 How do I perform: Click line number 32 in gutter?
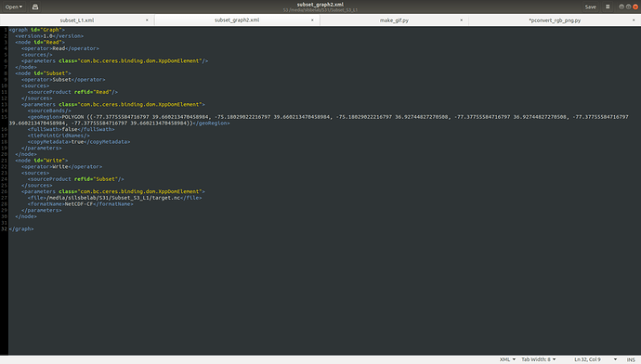pos(4,228)
